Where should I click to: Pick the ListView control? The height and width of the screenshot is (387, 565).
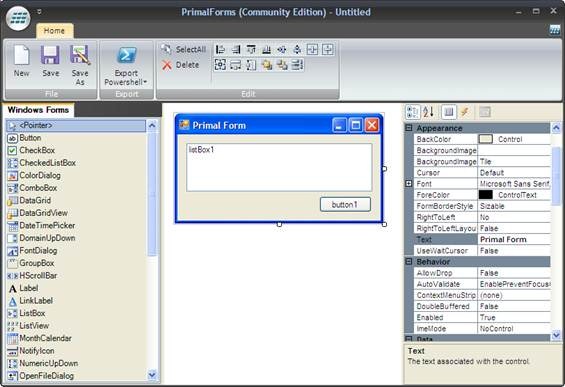click(76, 326)
